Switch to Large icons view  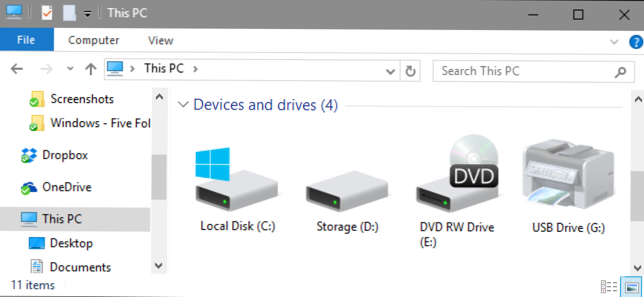pyautogui.click(x=631, y=286)
